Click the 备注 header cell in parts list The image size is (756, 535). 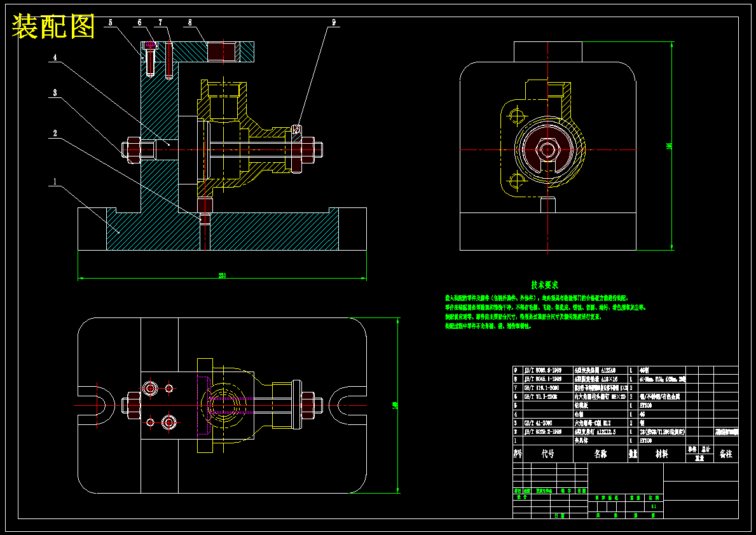coord(726,454)
